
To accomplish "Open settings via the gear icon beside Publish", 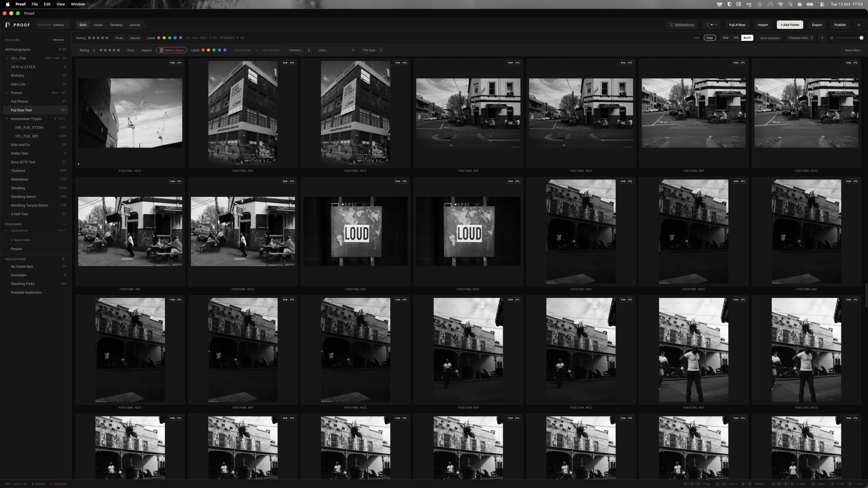I will pos(859,25).
